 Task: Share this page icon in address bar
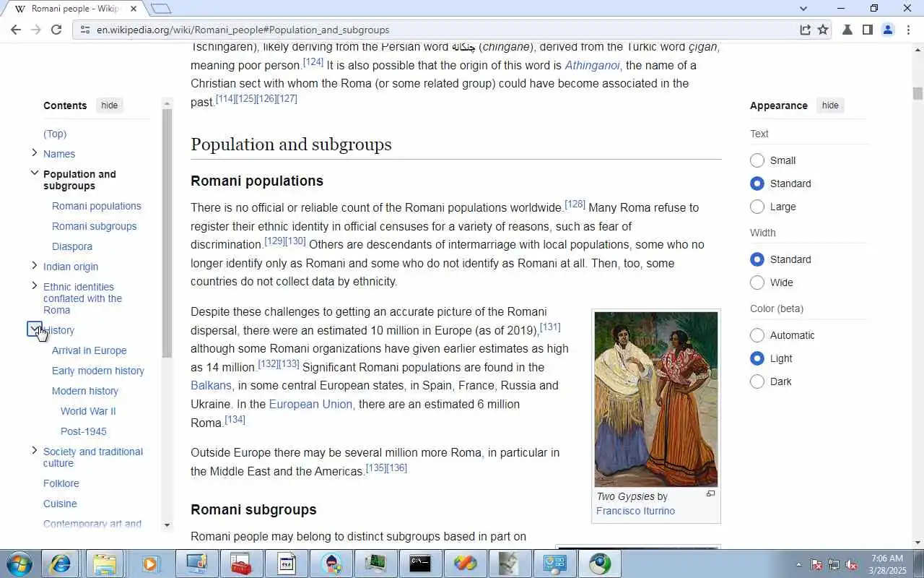pyautogui.click(x=805, y=30)
